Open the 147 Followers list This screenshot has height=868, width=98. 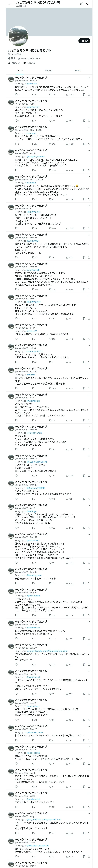pyautogui.click(x=29, y=63)
